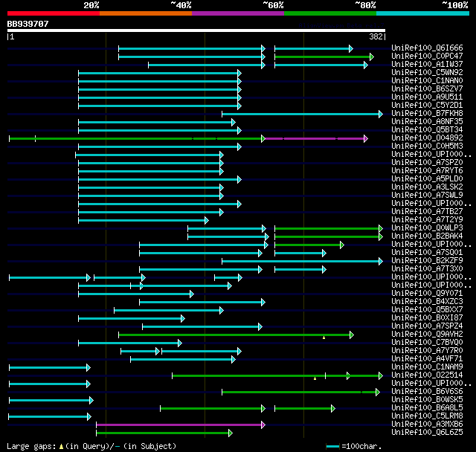The image size is (476, 452).
Task: Select the UniRef100_A7SPZ4 label
Action: (427, 326)
